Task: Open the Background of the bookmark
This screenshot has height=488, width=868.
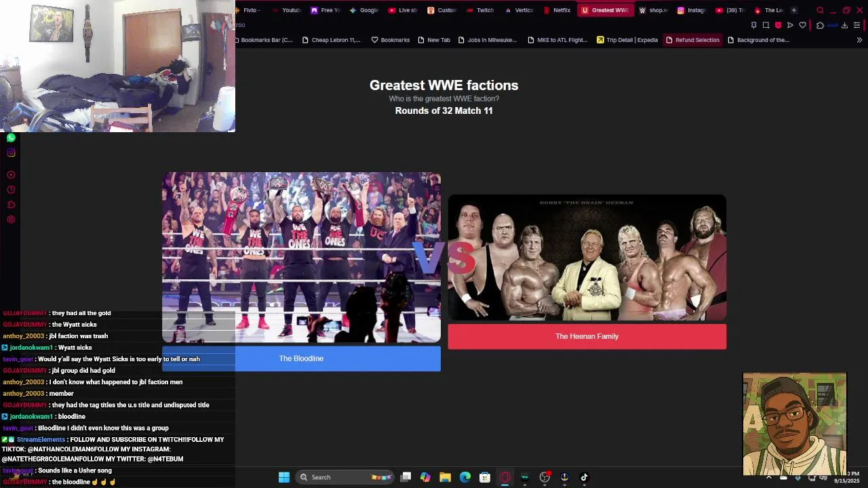Action: [758, 40]
